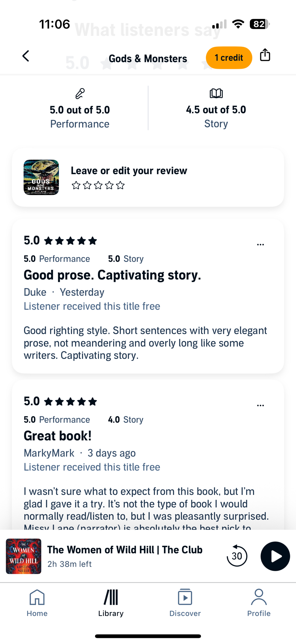Rewind 30 seconds in mini player
The image size is (296, 644).
[x=237, y=556]
